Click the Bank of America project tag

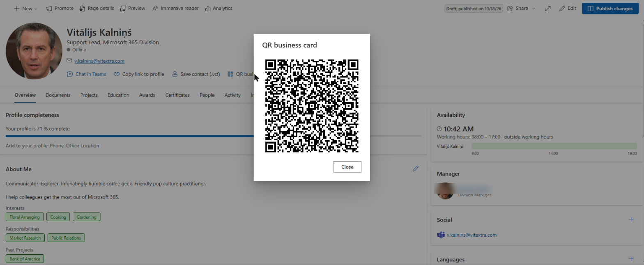pyautogui.click(x=25, y=259)
